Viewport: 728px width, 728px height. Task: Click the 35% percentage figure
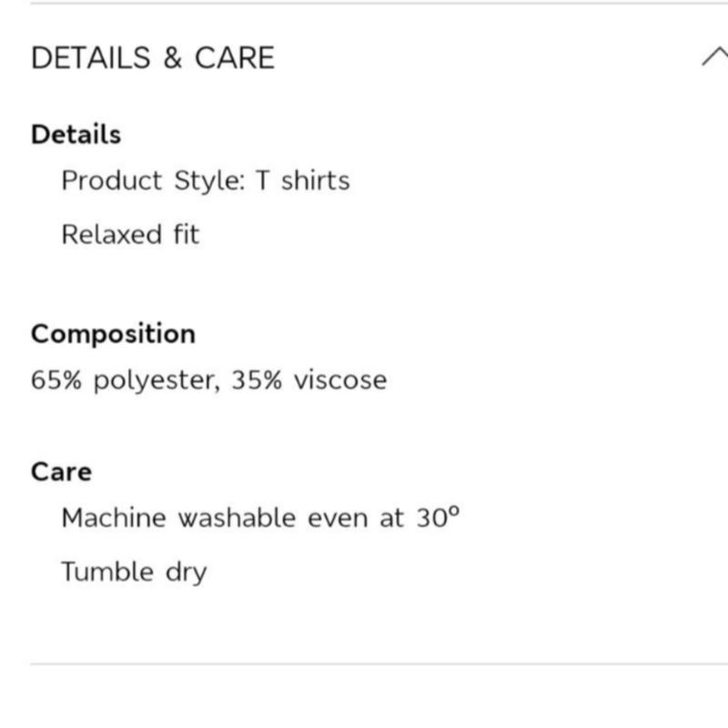[257, 379]
